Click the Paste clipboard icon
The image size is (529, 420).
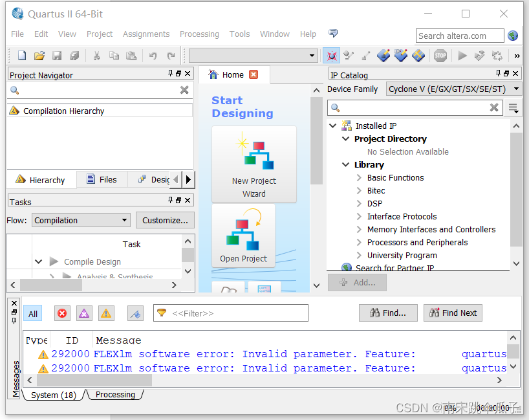131,56
